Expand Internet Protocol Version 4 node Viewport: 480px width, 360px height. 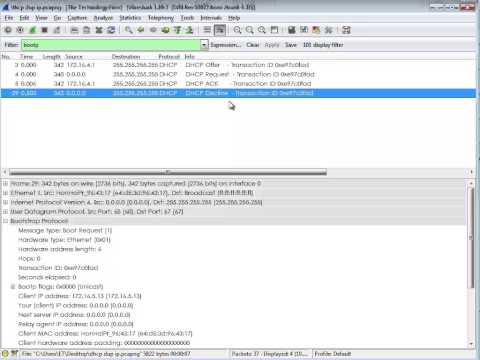pos(5,202)
